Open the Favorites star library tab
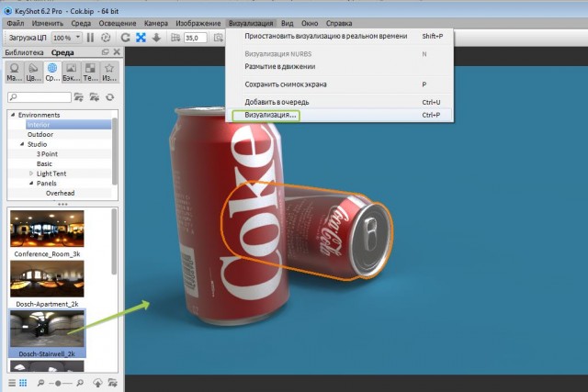Viewport: 588px width, 392px height. pos(109,73)
